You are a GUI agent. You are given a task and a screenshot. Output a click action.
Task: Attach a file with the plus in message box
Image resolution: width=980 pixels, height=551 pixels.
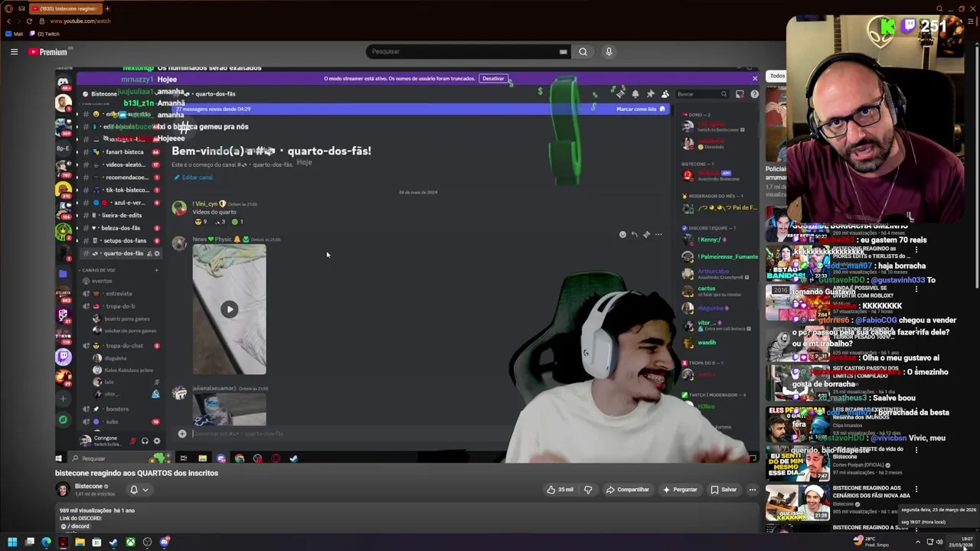pyautogui.click(x=182, y=434)
